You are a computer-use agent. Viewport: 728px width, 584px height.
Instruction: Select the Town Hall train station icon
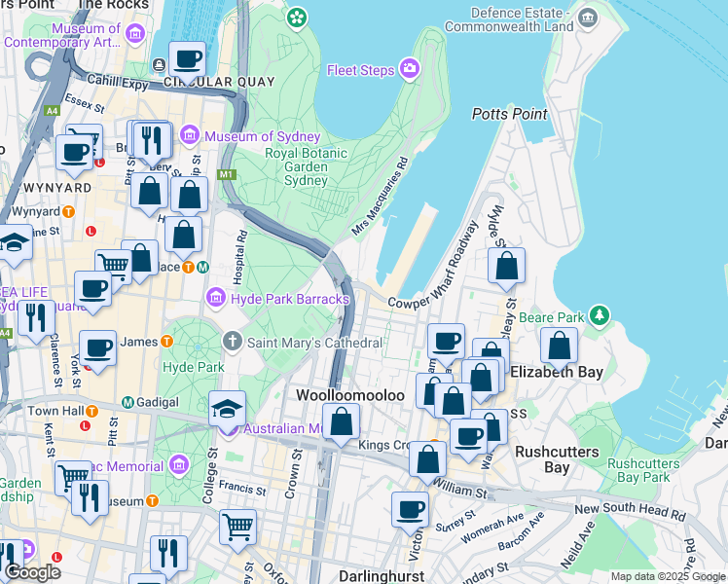point(91,411)
